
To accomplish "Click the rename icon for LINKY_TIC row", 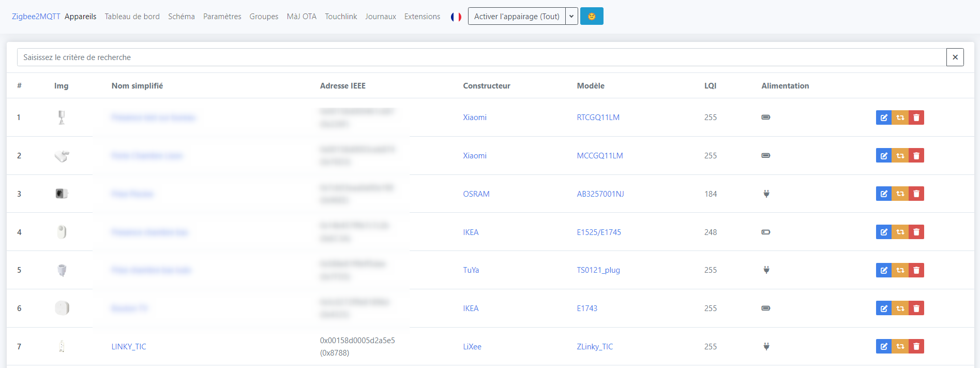I will point(884,346).
